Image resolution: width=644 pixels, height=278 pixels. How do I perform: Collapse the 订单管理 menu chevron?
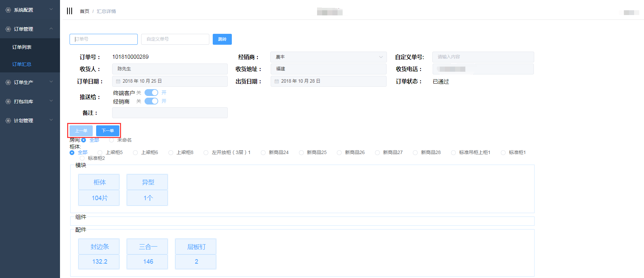coord(51,29)
